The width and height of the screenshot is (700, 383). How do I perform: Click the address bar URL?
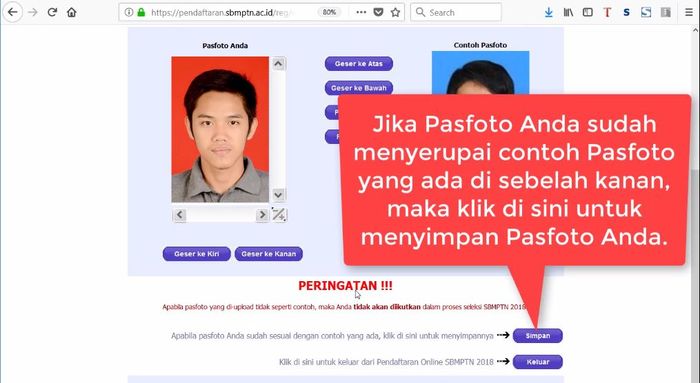(x=222, y=12)
